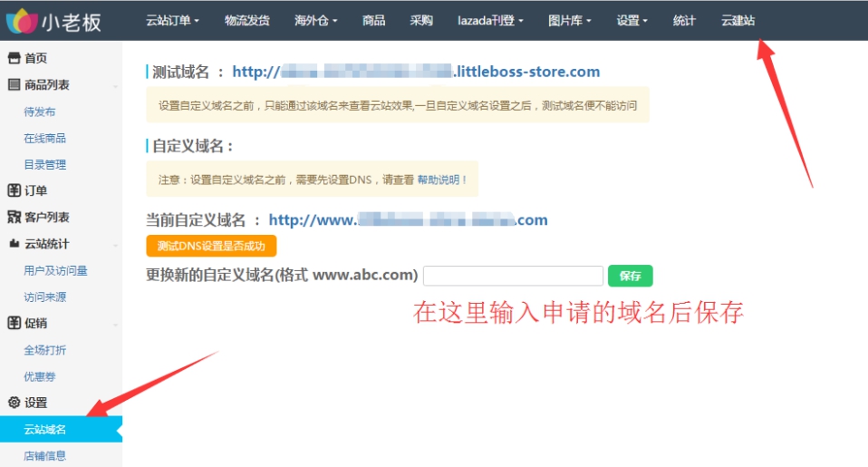Image resolution: width=868 pixels, height=467 pixels.
Task: Click the 客户列表 customers icon
Action: [14, 218]
